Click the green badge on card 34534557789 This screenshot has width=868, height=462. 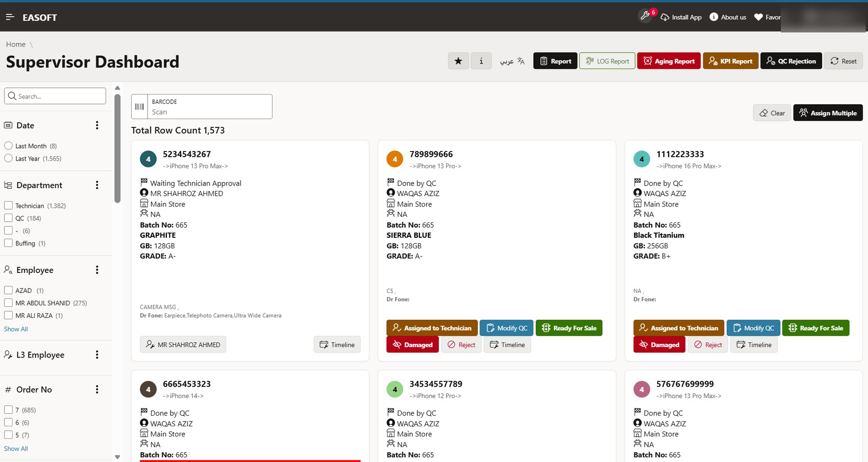click(395, 389)
